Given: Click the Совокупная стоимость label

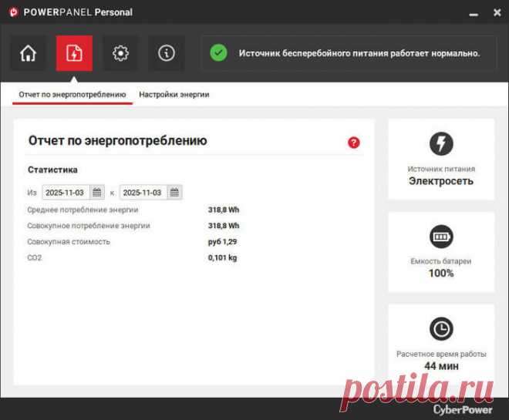Looking at the screenshot, I should point(69,242).
